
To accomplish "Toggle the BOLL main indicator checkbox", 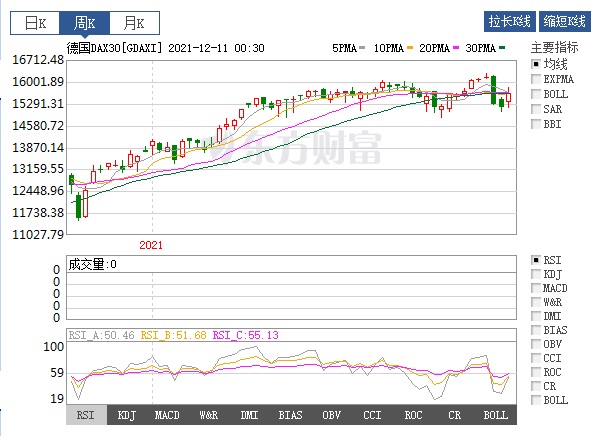I will pyautogui.click(x=536, y=94).
